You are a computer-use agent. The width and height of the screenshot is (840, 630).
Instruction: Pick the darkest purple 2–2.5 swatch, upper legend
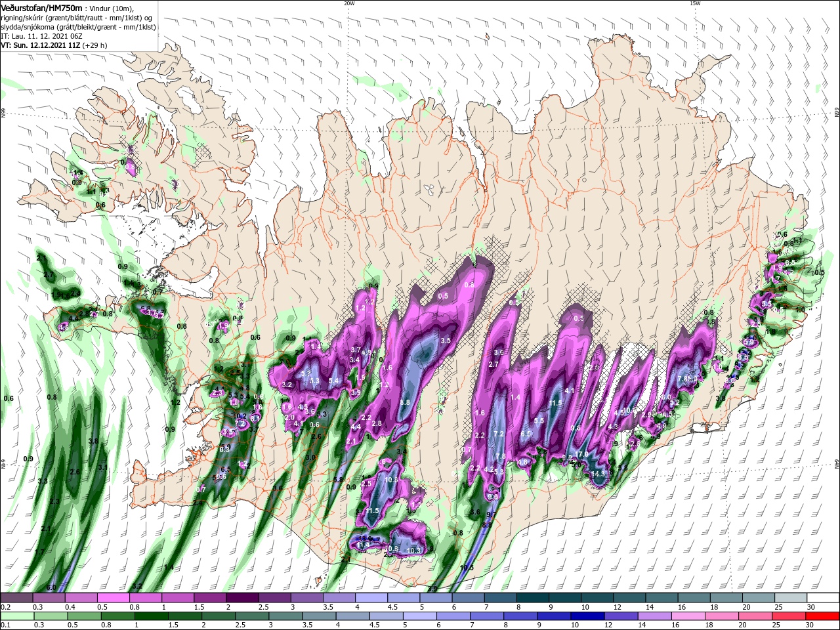242,598
